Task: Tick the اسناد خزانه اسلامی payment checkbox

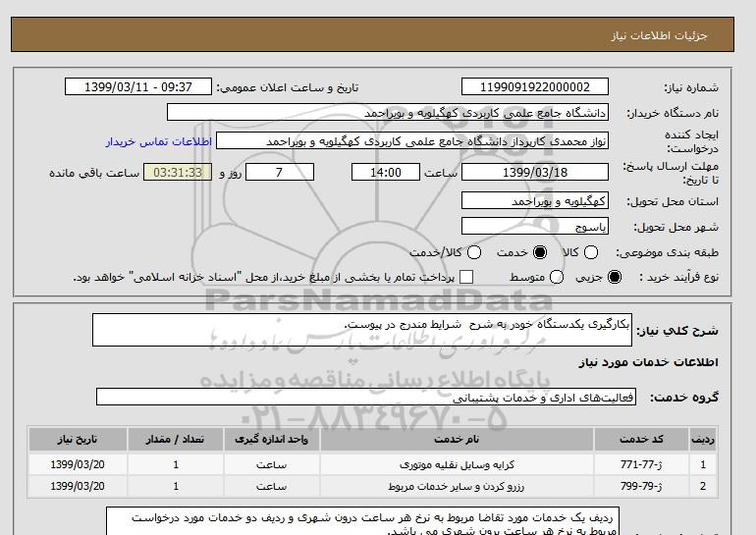Action: point(466,277)
